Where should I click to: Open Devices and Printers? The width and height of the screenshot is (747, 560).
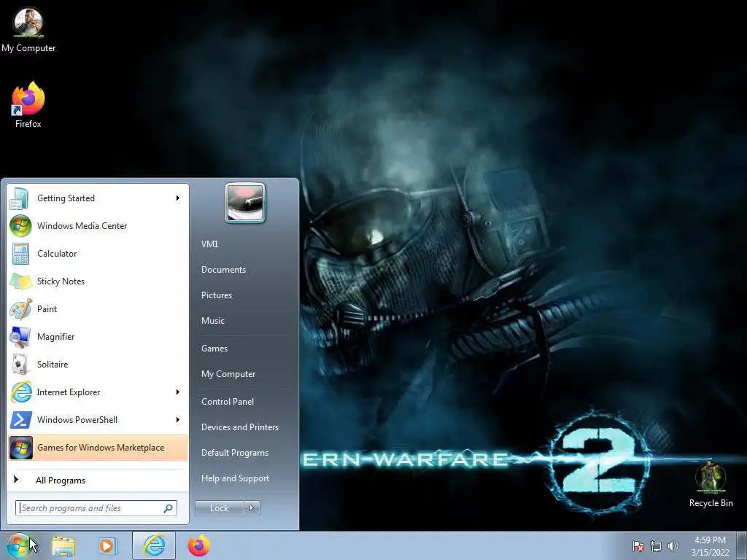point(239,427)
